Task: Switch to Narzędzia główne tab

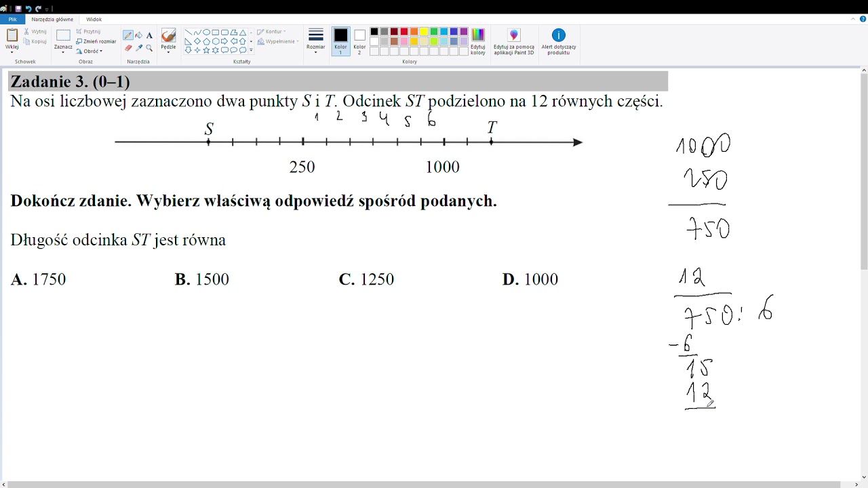Action: point(52,20)
